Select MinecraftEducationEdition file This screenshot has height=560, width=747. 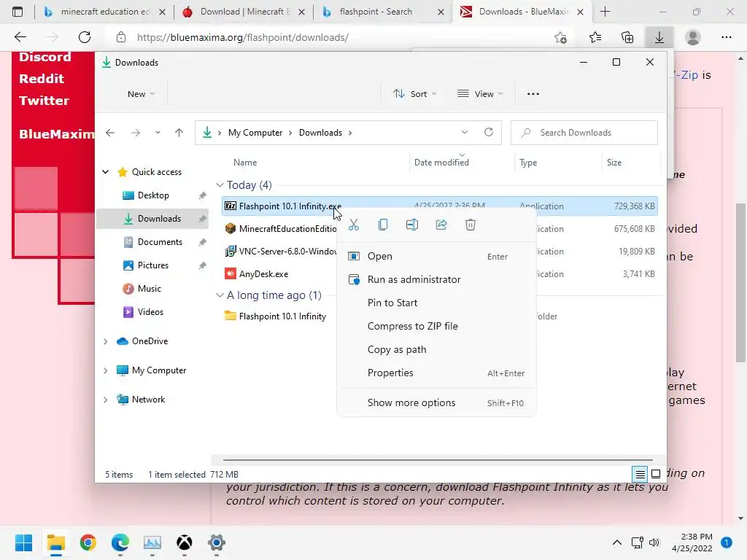[281, 228]
